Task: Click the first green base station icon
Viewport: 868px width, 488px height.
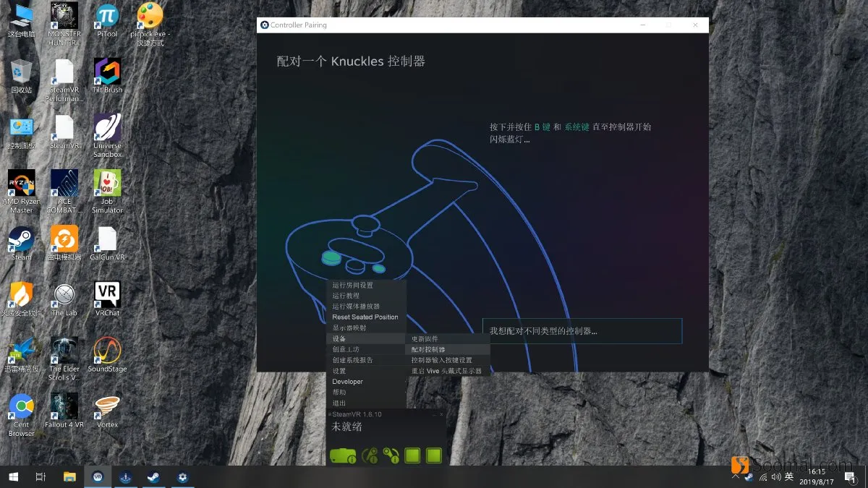Action: coord(412,455)
